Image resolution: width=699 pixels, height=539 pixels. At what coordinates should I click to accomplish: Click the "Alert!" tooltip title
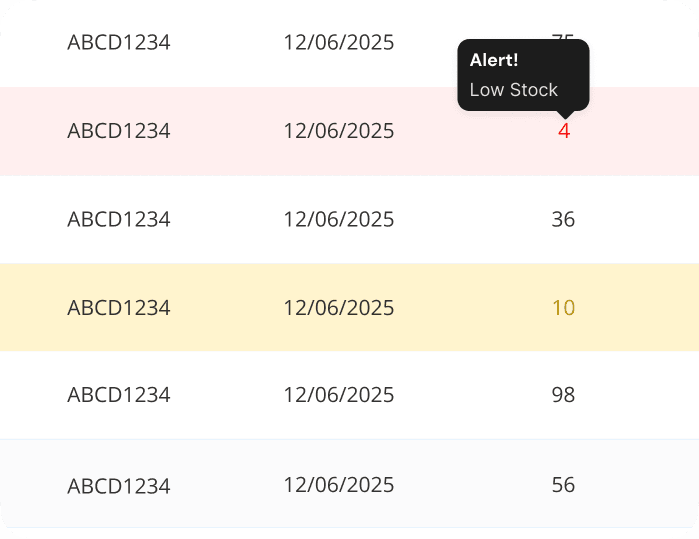(494, 60)
